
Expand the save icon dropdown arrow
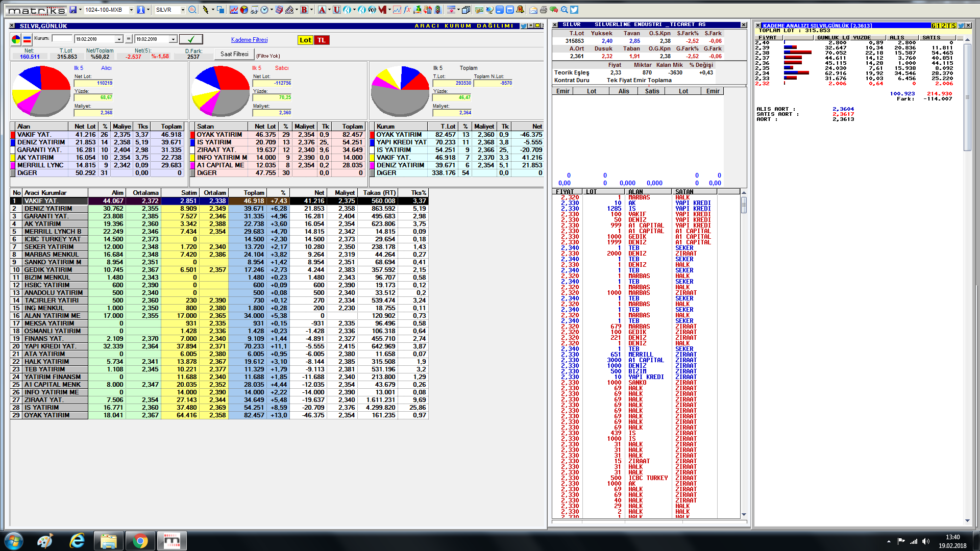[x=80, y=10]
